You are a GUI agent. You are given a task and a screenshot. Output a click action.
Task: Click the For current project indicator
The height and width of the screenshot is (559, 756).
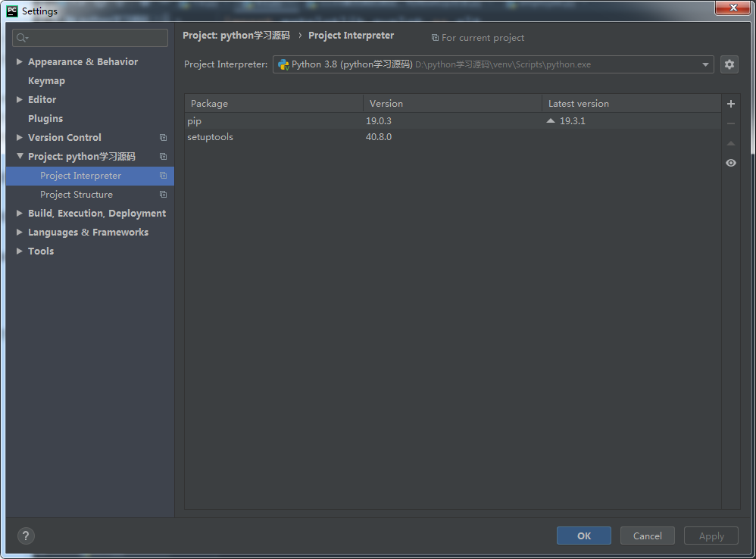tap(477, 38)
